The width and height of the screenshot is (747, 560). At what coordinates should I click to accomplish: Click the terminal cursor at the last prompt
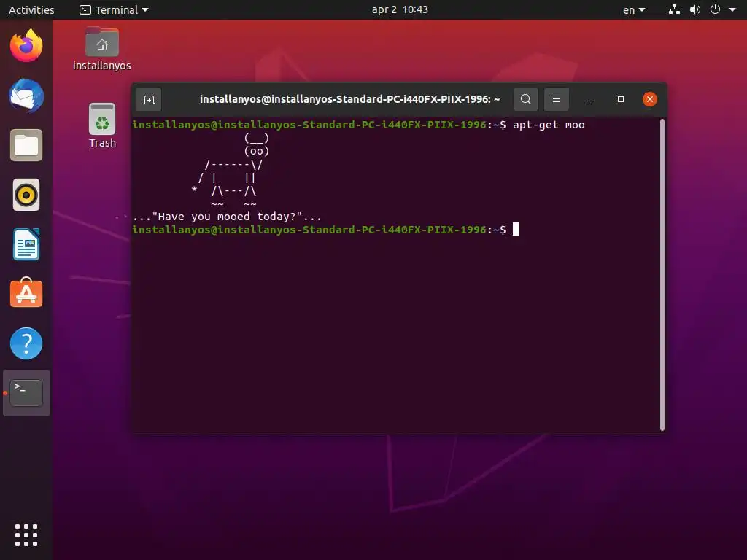click(516, 230)
